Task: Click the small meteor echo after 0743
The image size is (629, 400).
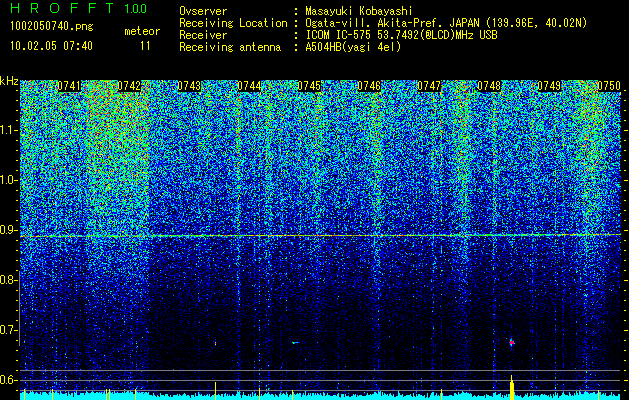Action: coord(215,343)
